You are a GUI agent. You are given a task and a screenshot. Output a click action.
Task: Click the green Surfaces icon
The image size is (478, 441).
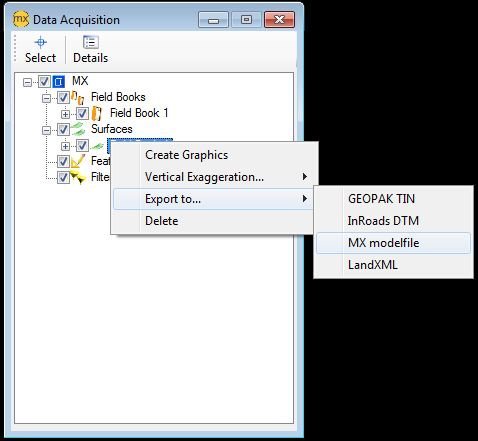pyautogui.click(x=78, y=129)
